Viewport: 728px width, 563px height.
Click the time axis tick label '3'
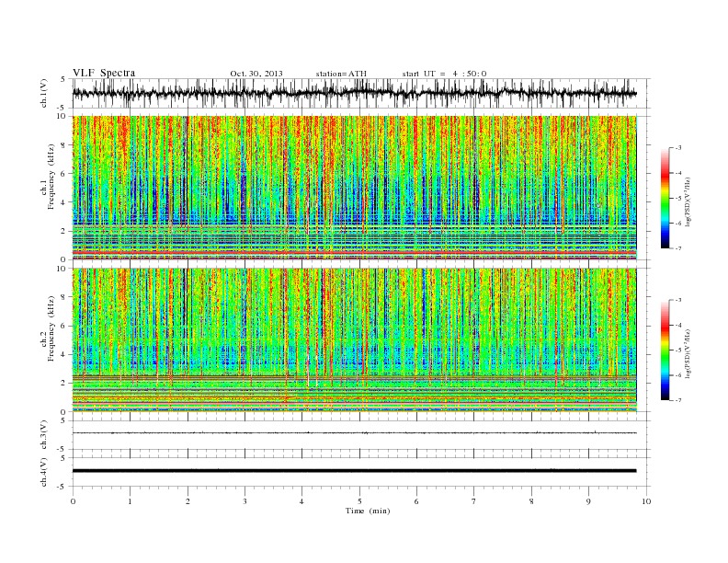pos(245,501)
